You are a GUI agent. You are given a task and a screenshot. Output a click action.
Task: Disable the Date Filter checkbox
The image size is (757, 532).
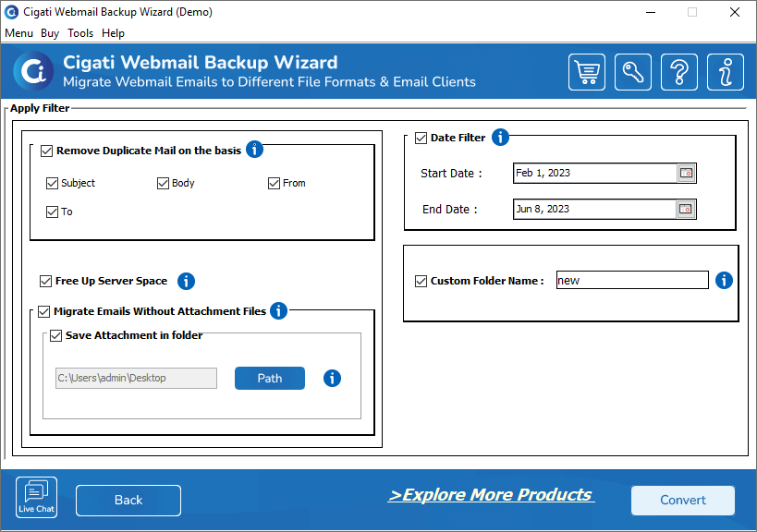[421, 138]
